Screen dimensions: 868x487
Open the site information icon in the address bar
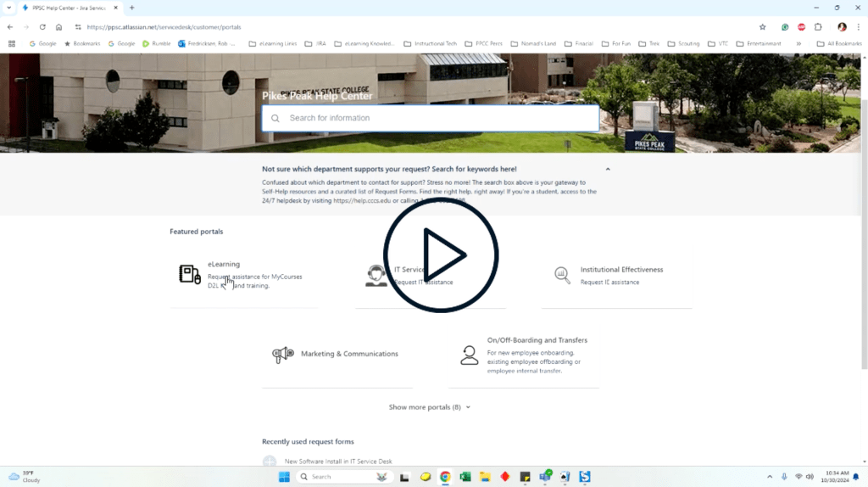coord(78,26)
